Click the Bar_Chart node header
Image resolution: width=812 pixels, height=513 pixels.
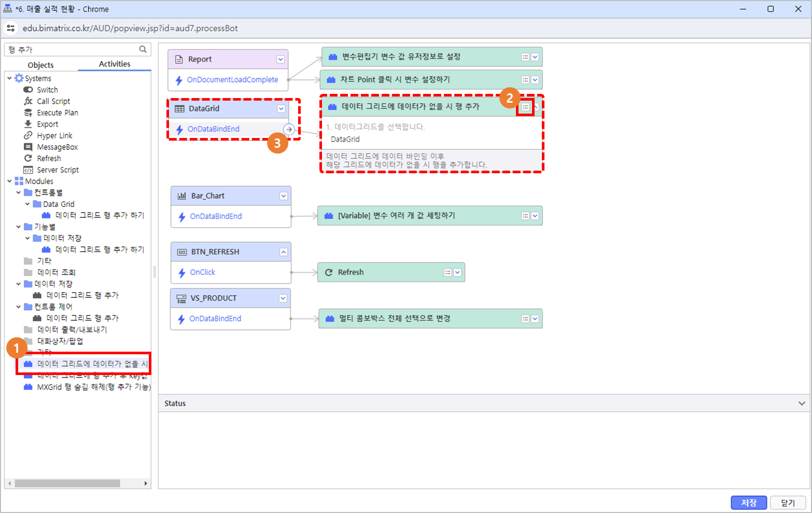point(231,196)
